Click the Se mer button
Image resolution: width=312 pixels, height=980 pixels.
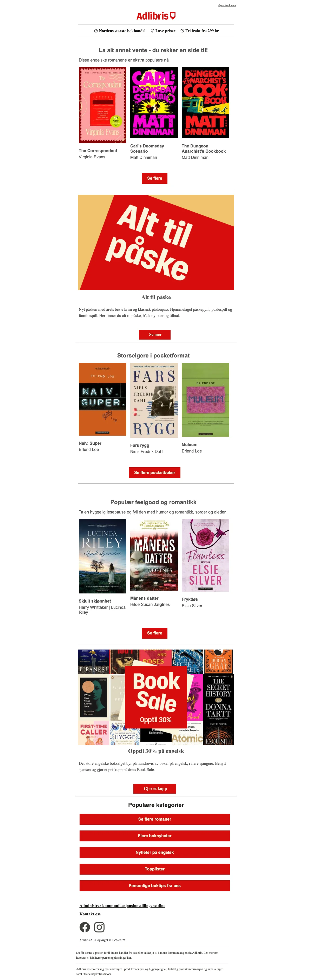pos(155,334)
